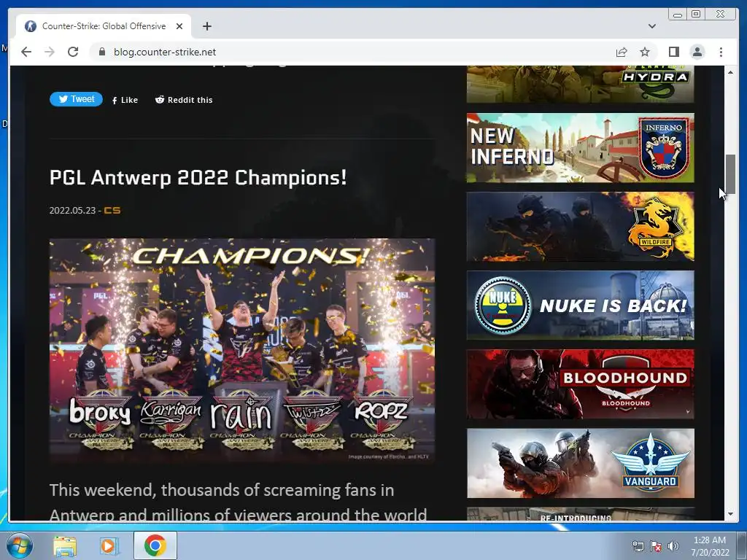
Task: Open Windows Explorer from taskbar
Action: (x=65, y=545)
